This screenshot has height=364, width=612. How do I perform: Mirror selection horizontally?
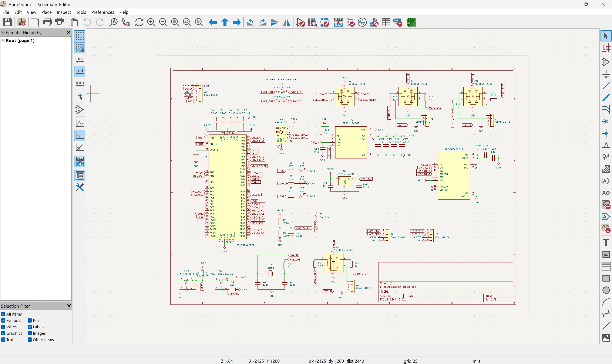[286, 22]
